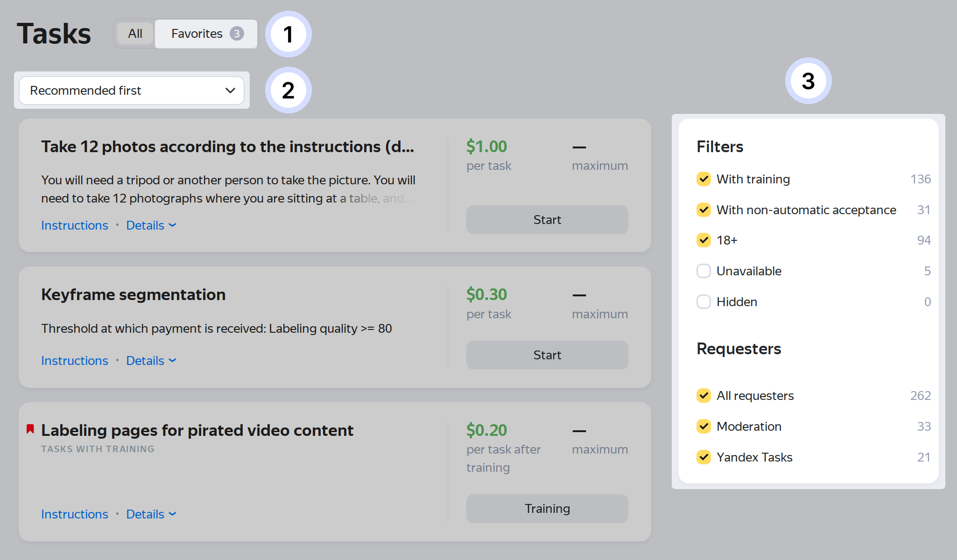Image resolution: width=957 pixels, height=560 pixels.
Task: Start the Keyframe segmentation task
Action: [x=547, y=355]
